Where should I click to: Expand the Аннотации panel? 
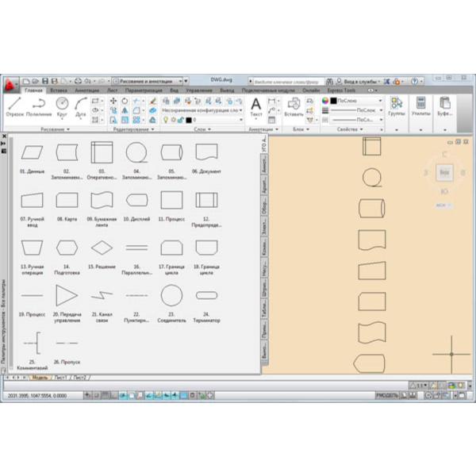click(263, 129)
